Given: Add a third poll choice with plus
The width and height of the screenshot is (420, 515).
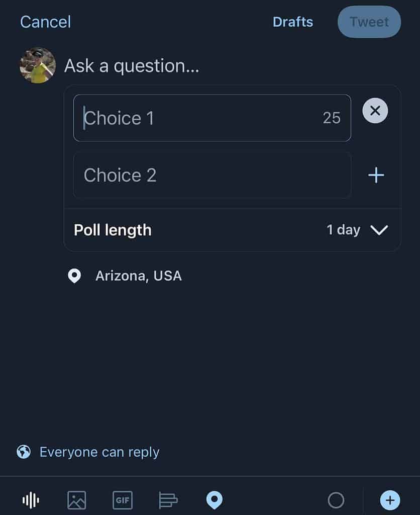Looking at the screenshot, I should [375, 175].
